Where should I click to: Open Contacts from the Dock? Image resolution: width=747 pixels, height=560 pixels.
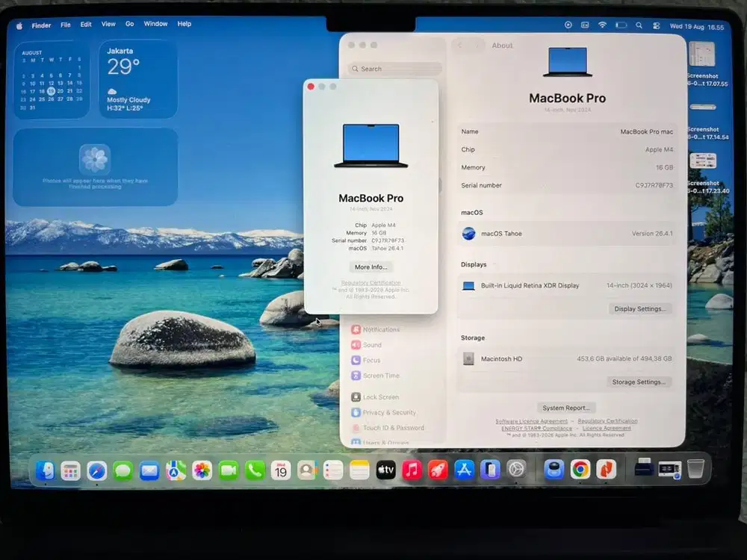(307, 470)
